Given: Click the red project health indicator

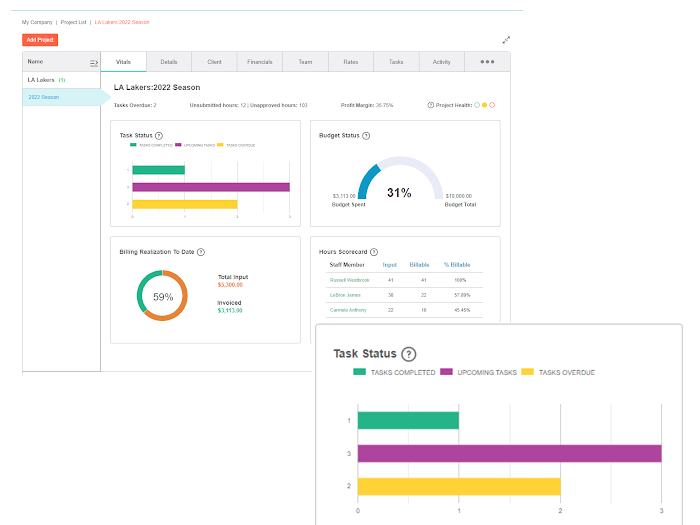Looking at the screenshot, I should [492, 105].
